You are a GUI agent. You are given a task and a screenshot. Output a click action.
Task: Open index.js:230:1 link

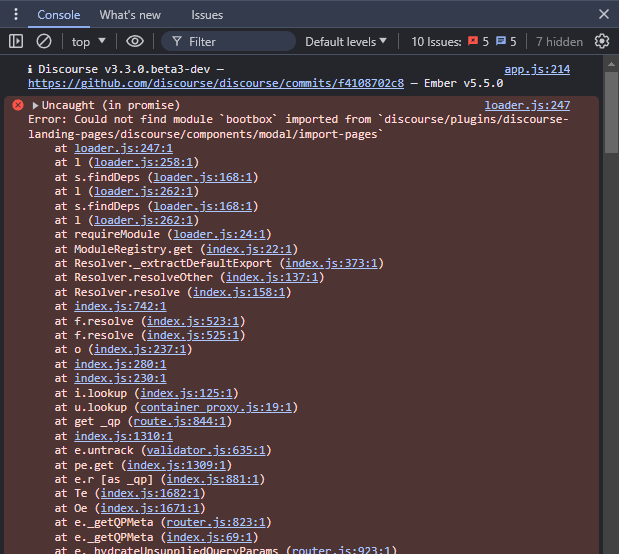click(x=120, y=378)
